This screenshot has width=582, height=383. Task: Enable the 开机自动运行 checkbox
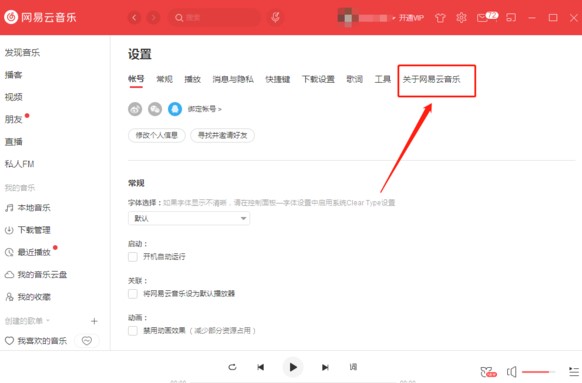click(133, 257)
